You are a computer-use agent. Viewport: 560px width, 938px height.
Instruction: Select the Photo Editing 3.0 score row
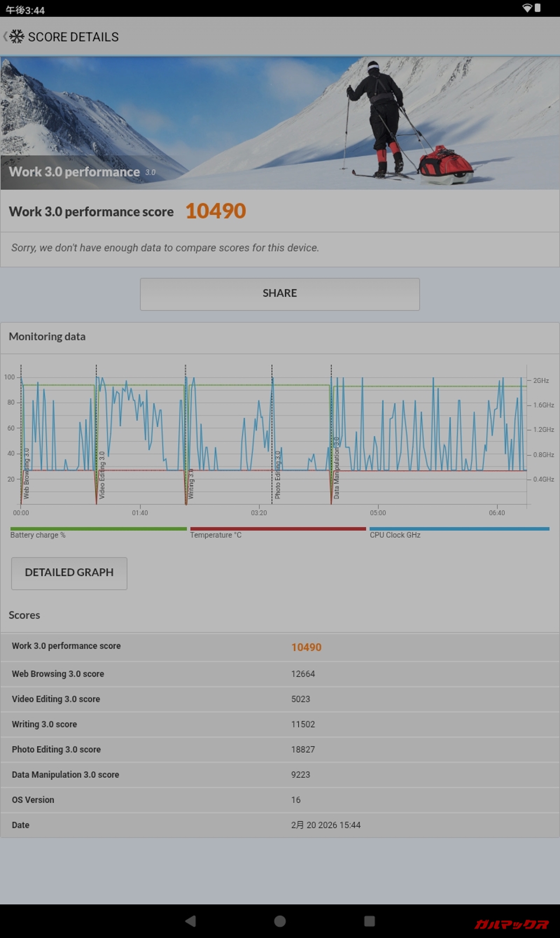280,749
